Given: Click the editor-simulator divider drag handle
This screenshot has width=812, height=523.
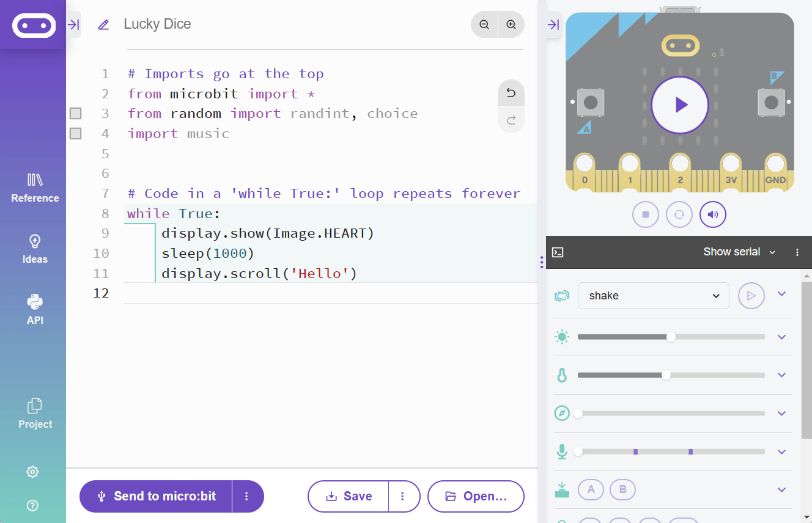Looking at the screenshot, I should [542, 262].
